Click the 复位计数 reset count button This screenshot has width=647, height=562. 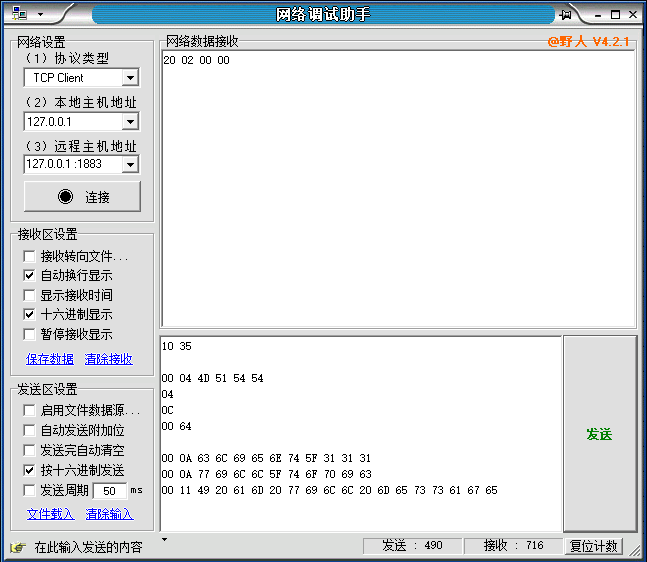[x=594, y=546]
